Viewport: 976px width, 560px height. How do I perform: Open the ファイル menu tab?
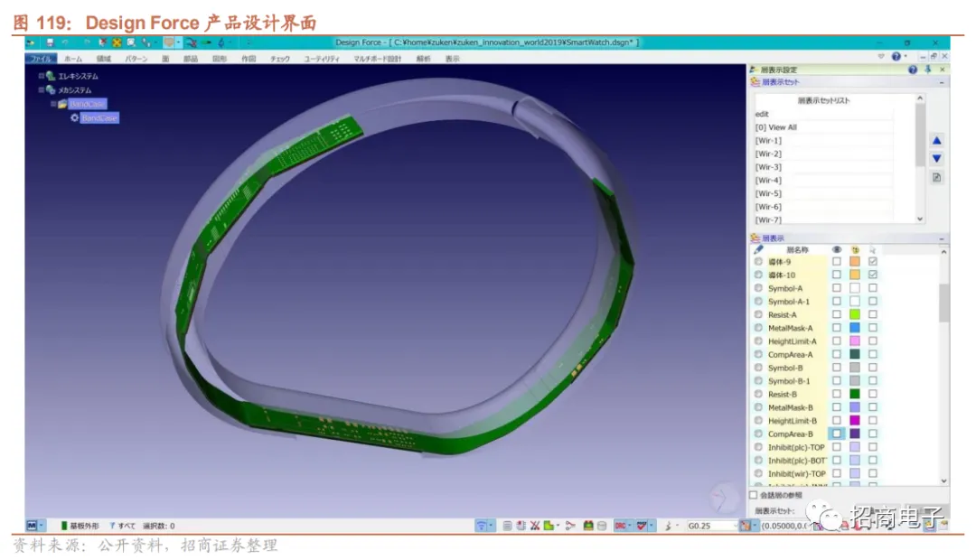[41, 59]
